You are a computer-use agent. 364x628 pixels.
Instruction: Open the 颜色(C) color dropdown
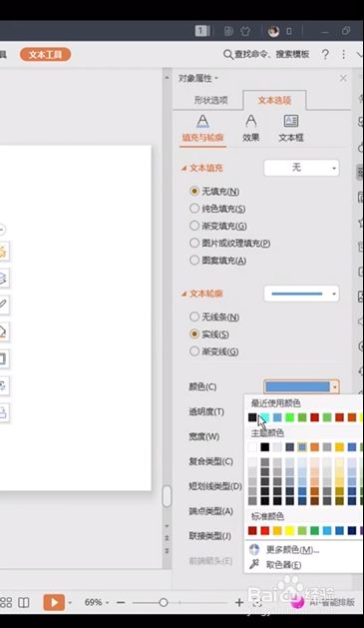click(x=301, y=386)
